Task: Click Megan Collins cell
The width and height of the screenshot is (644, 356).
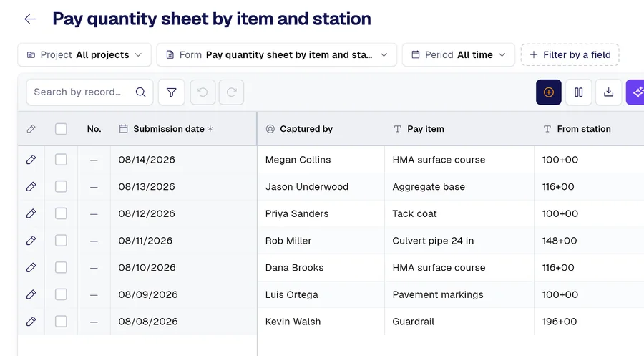Action: (x=321, y=160)
